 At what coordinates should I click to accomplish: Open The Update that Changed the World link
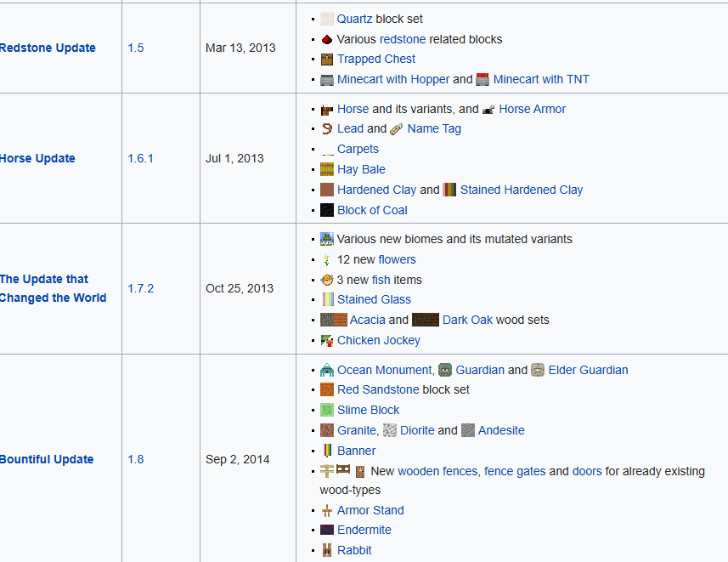(53, 289)
